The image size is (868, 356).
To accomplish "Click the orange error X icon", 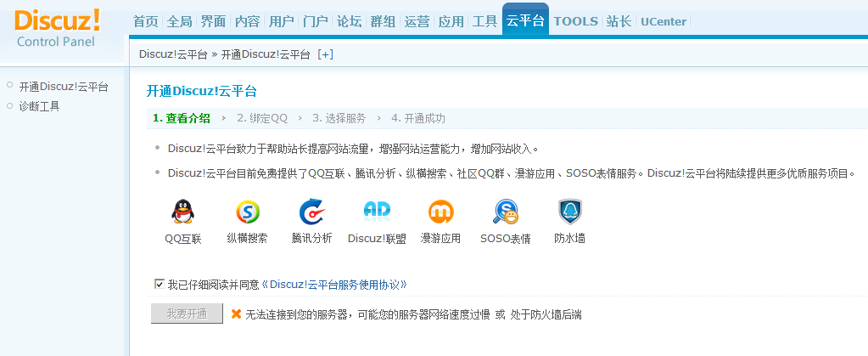I will coord(236,314).
